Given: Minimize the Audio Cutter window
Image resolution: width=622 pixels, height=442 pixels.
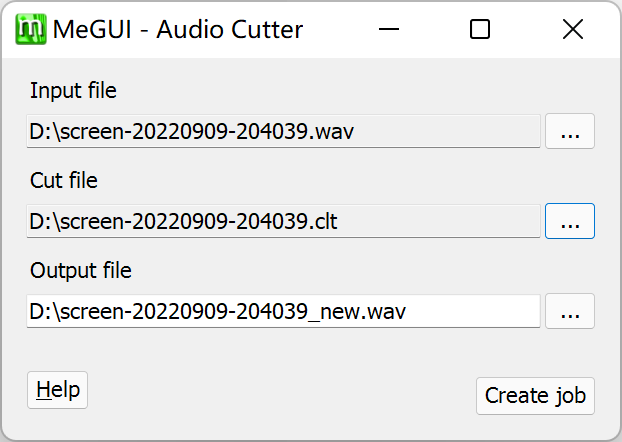Looking at the screenshot, I should click(387, 30).
